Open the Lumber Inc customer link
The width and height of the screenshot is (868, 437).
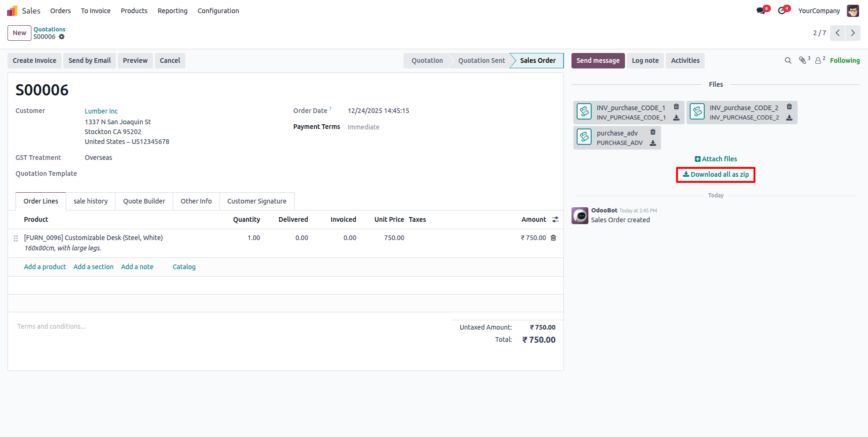[x=101, y=111]
